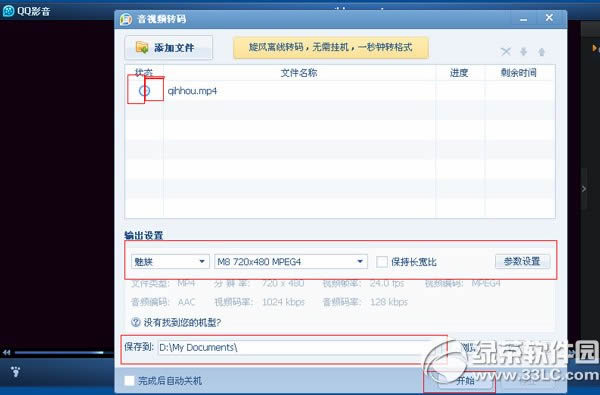The height and width of the screenshot is (395, 600).
Task: Expand the right side panel arrow
Action: (584, 189)
